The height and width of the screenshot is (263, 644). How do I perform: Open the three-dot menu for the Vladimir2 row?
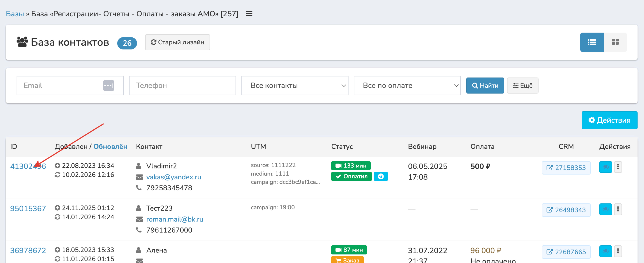click(x=618, y=167)
